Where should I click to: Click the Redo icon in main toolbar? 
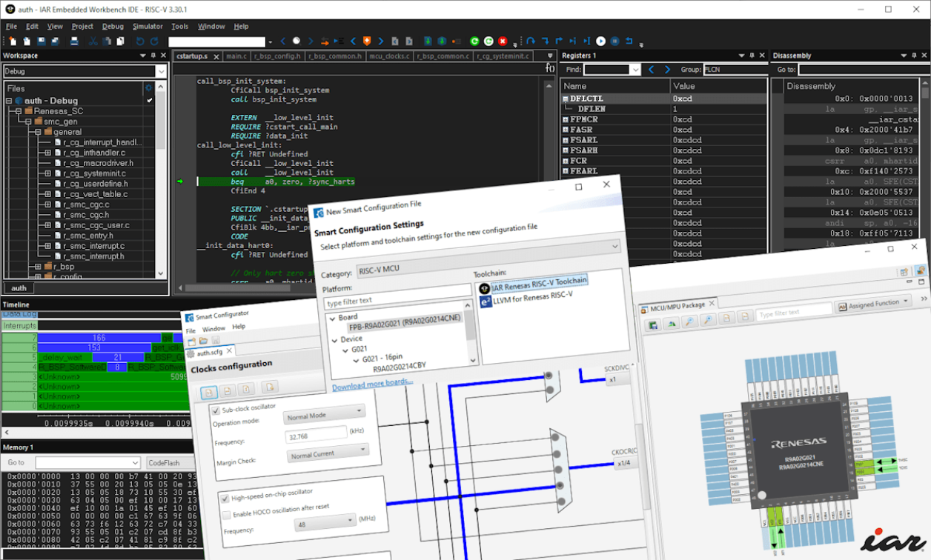153,41
